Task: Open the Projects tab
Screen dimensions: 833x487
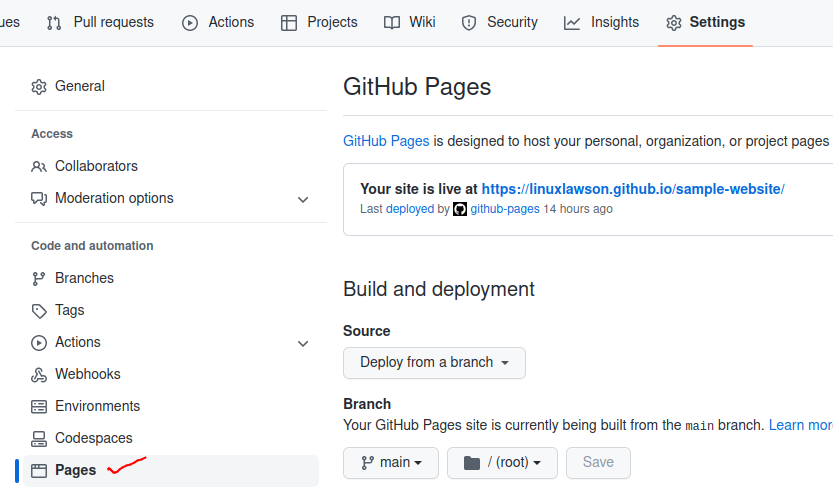Action: (319, 22)
